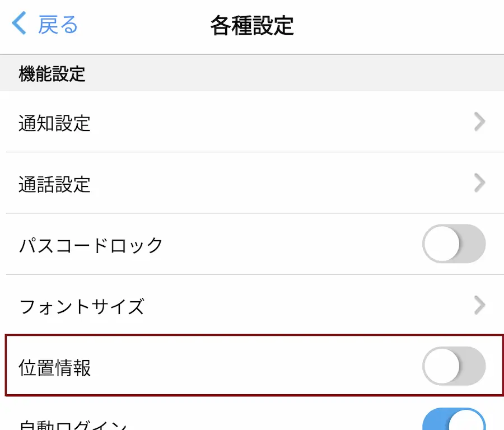Select the 通知設定 menu label
The width and height of the screenshot is (504, 430).
(54, 123)
